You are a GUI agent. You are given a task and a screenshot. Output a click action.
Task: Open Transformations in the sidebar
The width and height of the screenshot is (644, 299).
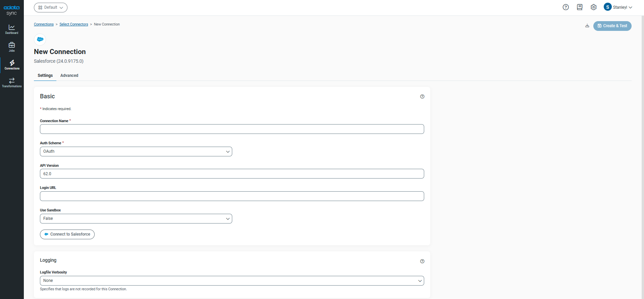coord(12,82)
